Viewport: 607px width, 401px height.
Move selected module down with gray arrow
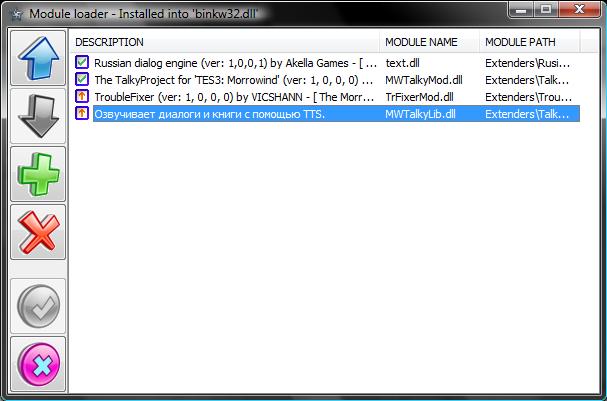coord(38,116)
